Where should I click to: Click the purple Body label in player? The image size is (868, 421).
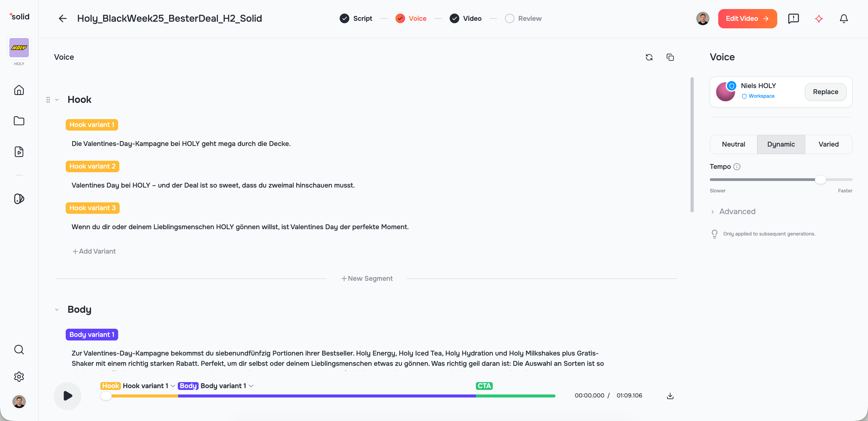(188, 386)
